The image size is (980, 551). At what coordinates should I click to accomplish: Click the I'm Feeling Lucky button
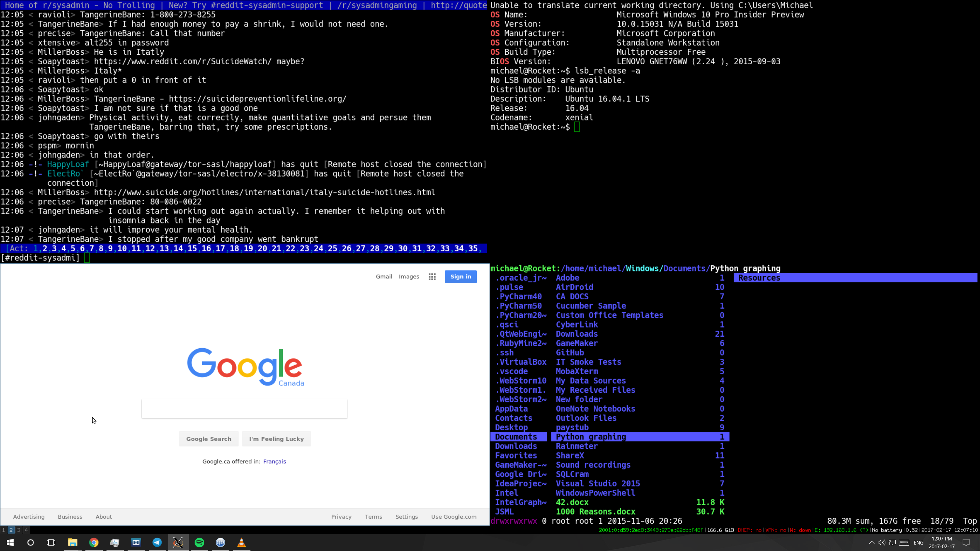pyautogui.click(x=277, y=439)
